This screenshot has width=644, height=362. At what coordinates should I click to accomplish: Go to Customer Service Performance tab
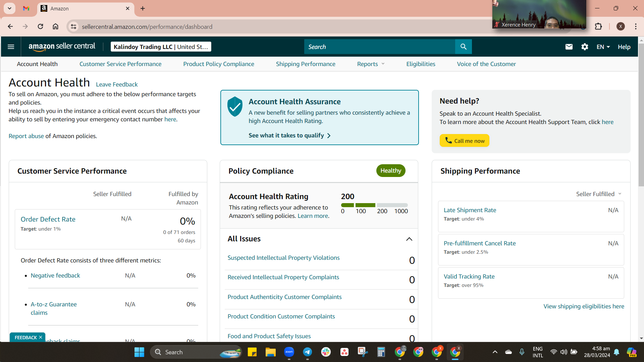coord(120,64)
